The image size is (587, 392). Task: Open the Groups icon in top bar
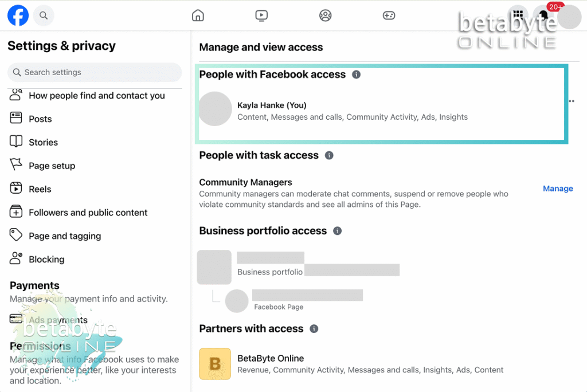(326, 15)
